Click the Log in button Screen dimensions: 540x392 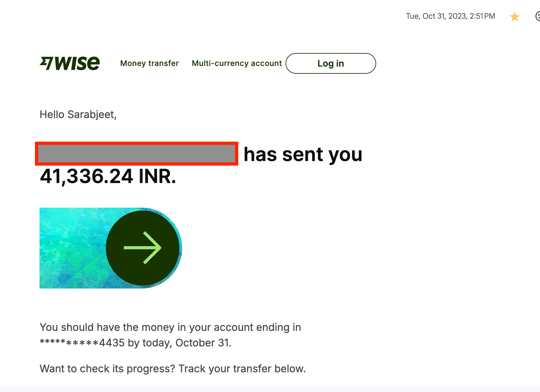pyautogui.click(x=331, y=63)
